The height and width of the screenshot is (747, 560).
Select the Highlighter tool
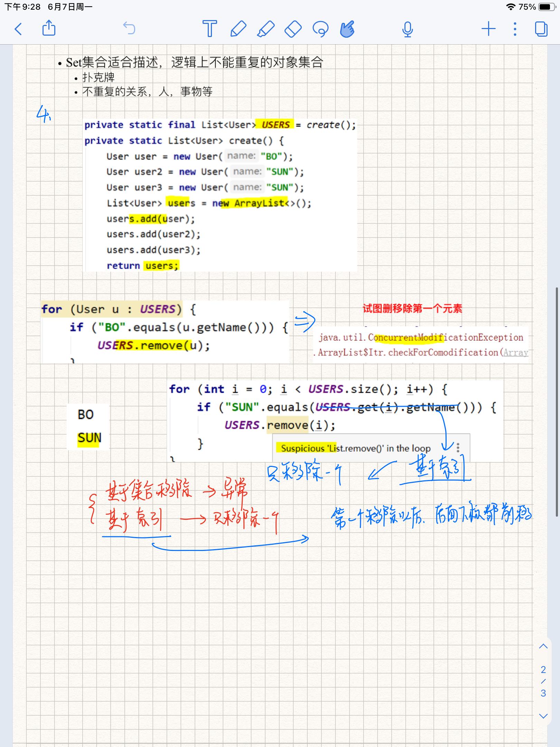[x=266, y=29]
